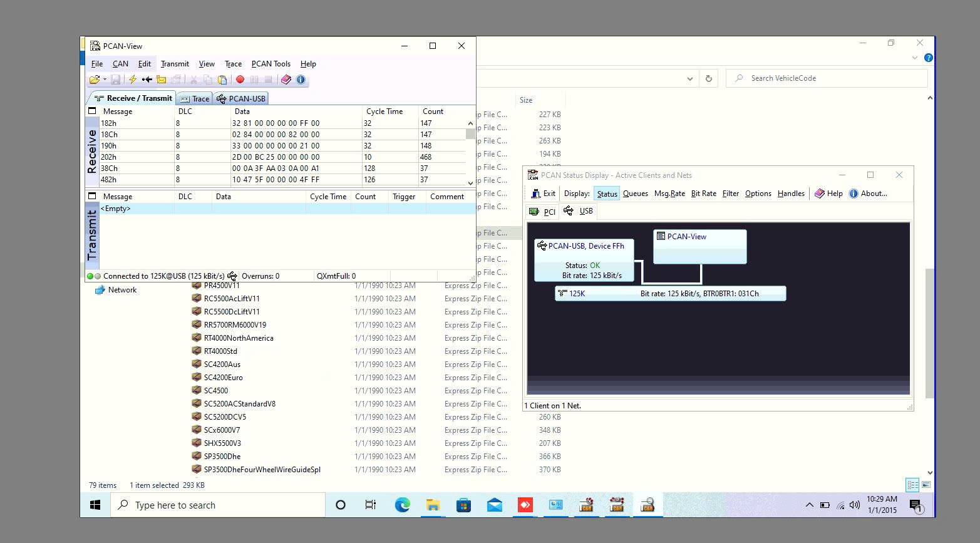Screen dimensions: 980x543
Task: Check the box next to the Empty transmit row
Action: coord(92,196)
